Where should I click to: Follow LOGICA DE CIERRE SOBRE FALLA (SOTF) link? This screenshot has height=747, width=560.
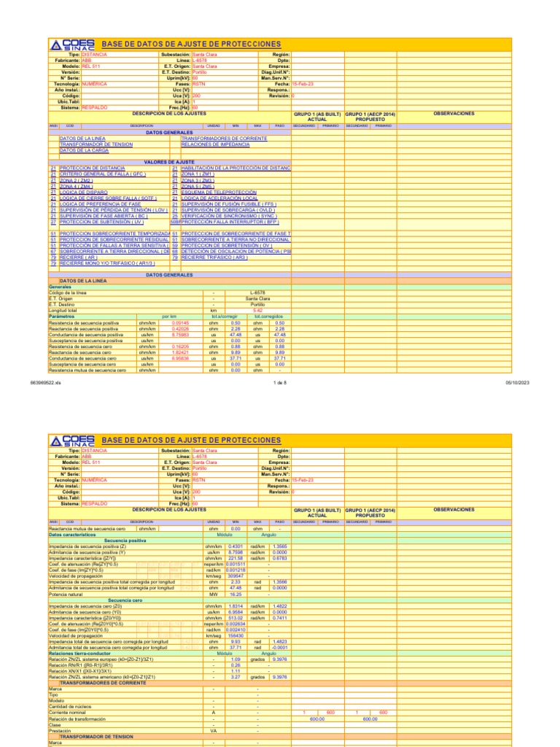click(108, 198)
